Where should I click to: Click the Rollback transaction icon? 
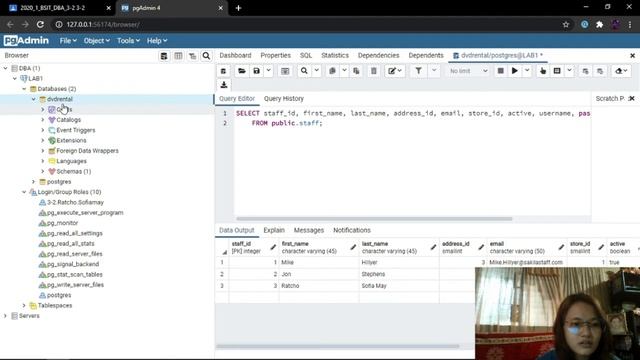[600, 71]
